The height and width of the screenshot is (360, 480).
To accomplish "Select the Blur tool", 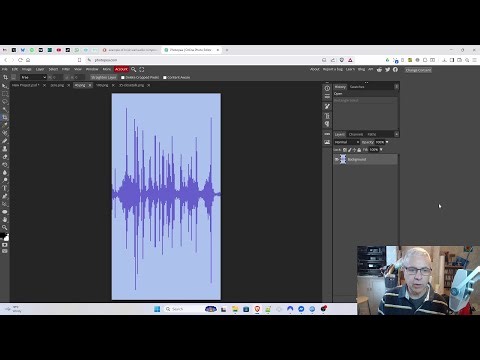I will (x=5, y=172).
